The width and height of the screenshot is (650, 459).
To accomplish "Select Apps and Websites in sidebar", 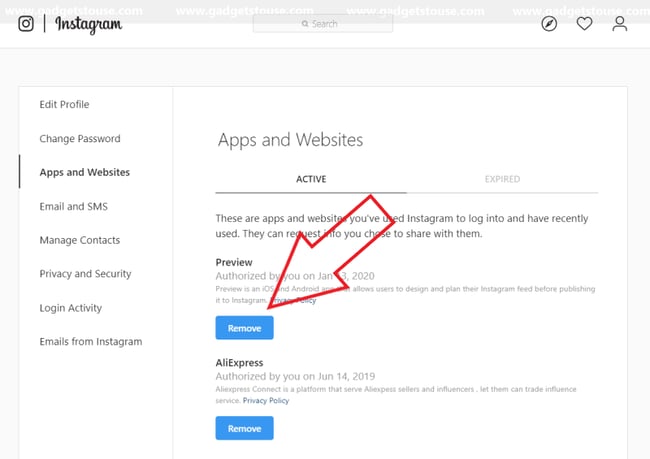I will tap(84, 172).
